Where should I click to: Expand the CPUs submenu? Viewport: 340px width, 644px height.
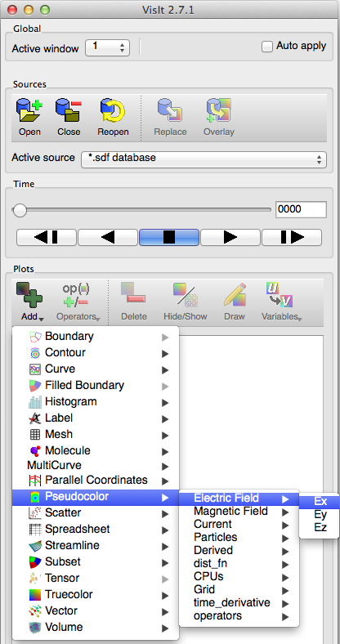click(239, 577)
